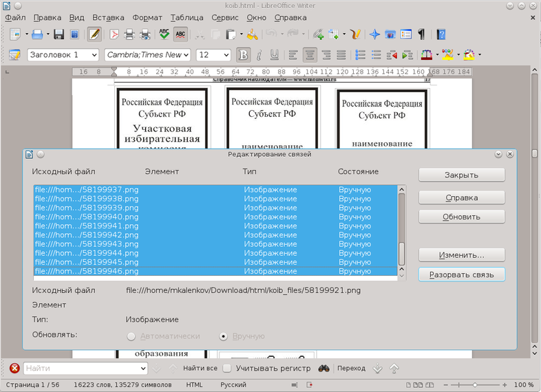Align paragraph right
This screenshot has height=392, width=541.
point(326,54)
